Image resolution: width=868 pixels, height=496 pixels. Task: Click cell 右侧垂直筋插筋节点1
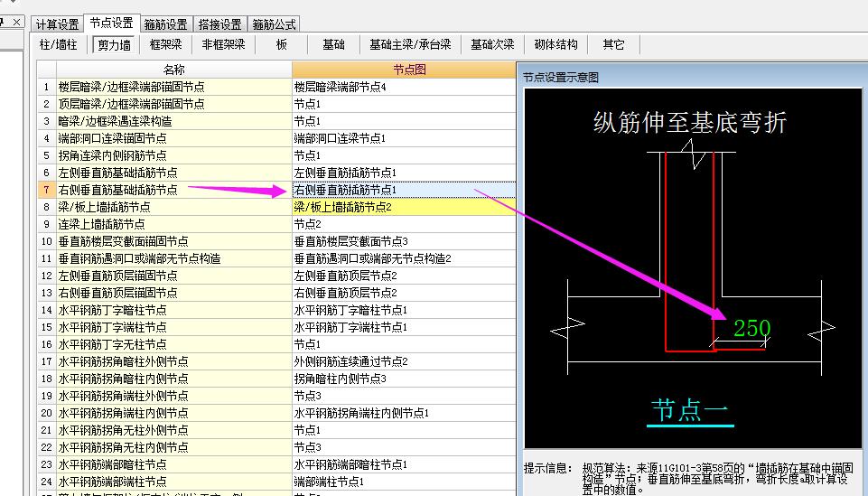pos(404,190)
